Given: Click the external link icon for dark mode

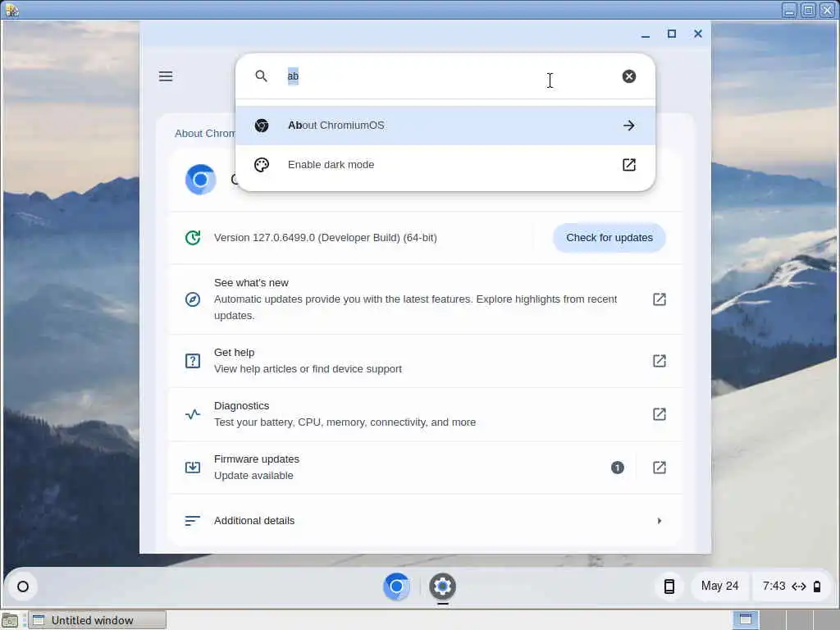Looking at the screenshot, I should pyautogui.click(x=629, y=164).
